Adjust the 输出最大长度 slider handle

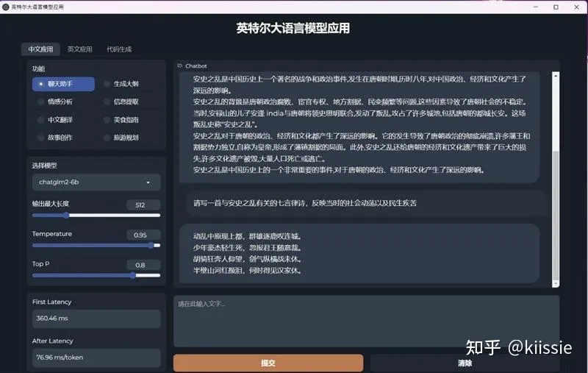click(x=66, y=216)
